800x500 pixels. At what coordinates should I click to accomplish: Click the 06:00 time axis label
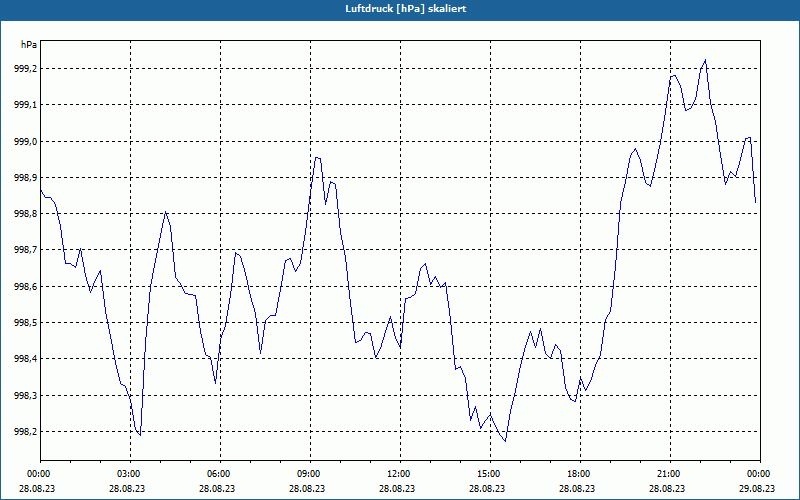pyautogui.click(x=220, y=474)
